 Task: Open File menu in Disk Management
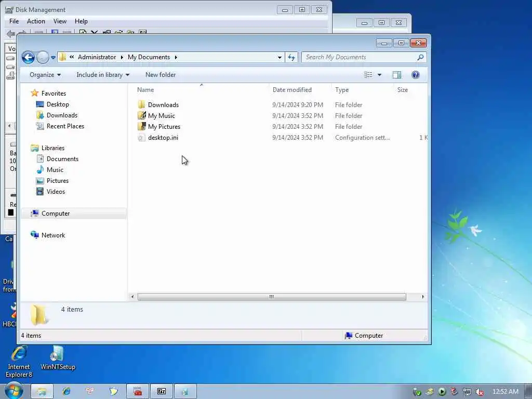(14, 21)
